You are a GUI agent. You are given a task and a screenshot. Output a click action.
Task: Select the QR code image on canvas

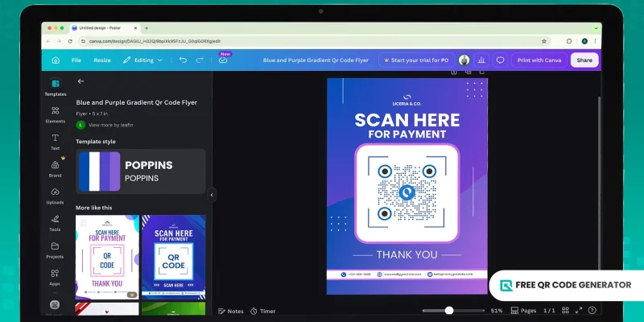(x=407, y=192)
